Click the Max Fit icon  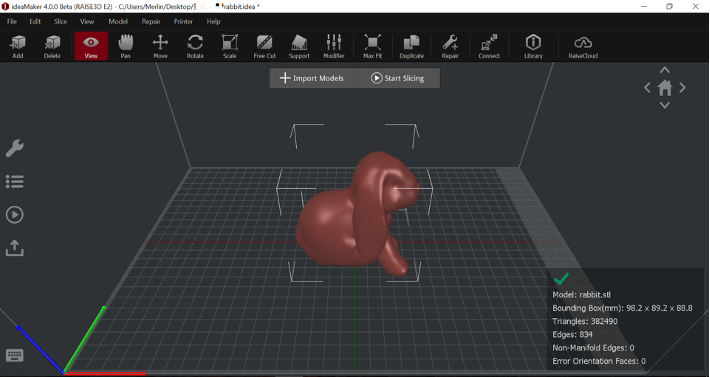tap(373, 46)
